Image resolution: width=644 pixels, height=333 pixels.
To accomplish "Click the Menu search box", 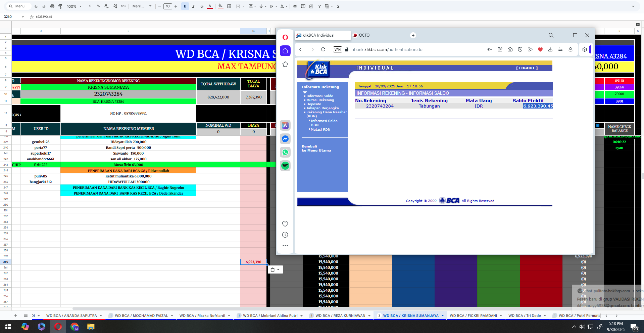I will coord(19,6).
